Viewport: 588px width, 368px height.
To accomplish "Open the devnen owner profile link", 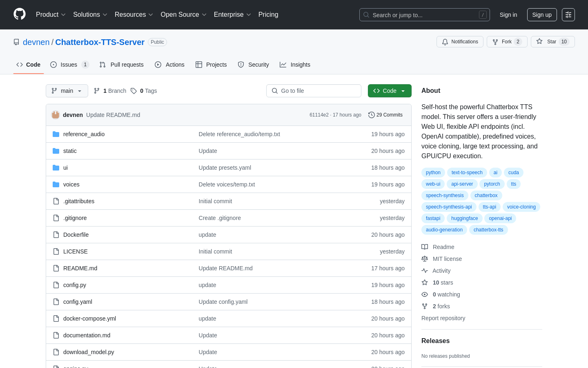I will pos(36,42).
